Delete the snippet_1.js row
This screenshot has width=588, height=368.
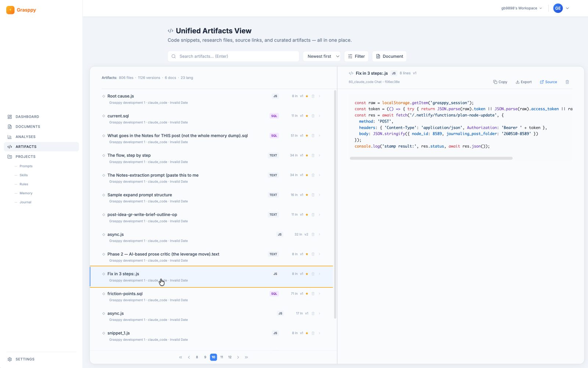point(313,333)
